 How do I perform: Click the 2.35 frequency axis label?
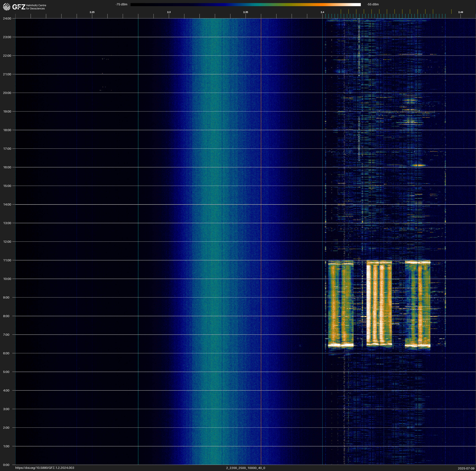246,12
